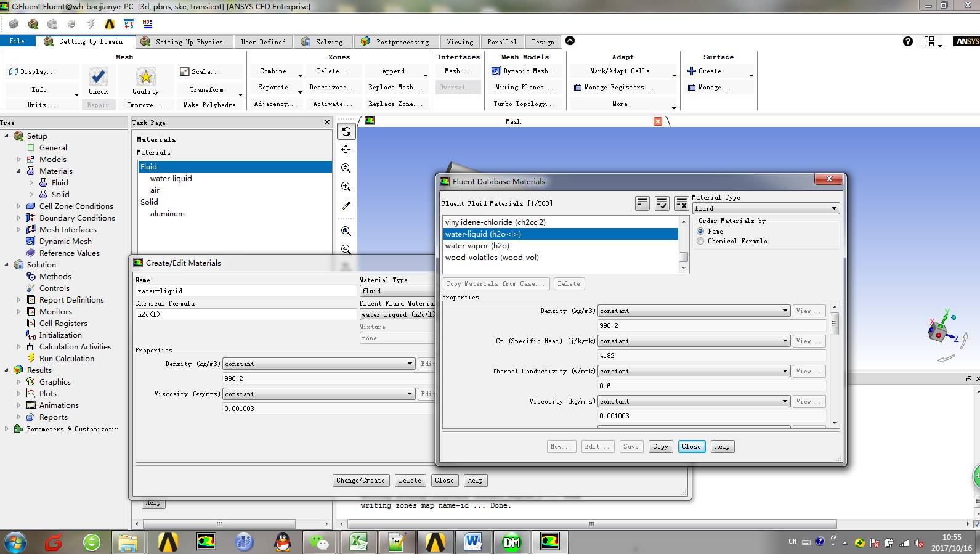Select the zoom to area tool

pyautogui.click(x=346, y=186)
